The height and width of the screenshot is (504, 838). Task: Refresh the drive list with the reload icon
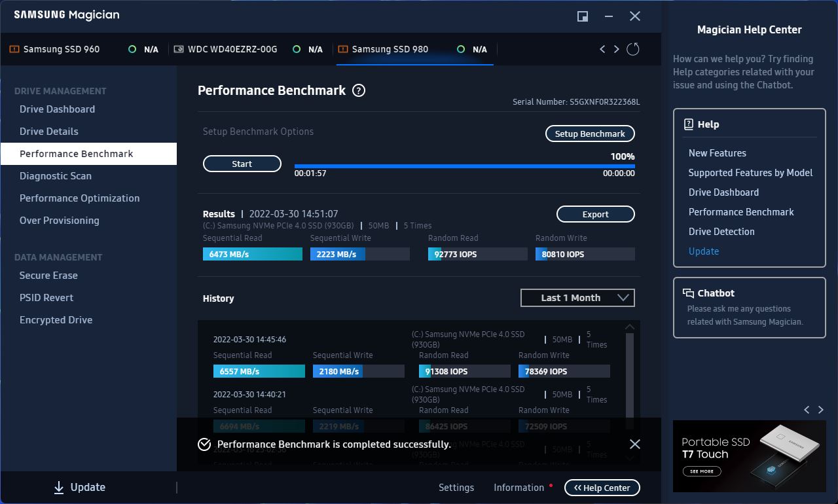632,49
